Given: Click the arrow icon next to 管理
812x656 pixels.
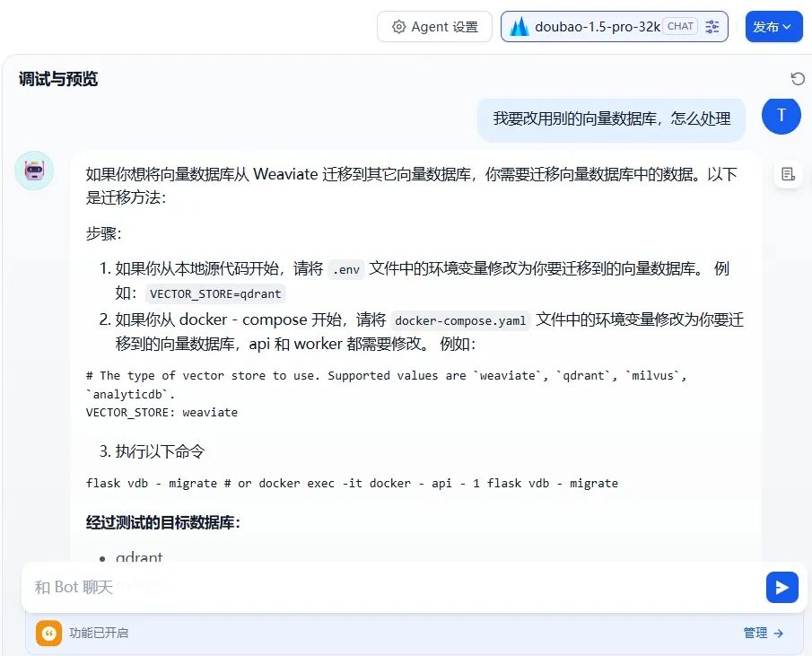Looking at the screenshot, I should point(778,633).
